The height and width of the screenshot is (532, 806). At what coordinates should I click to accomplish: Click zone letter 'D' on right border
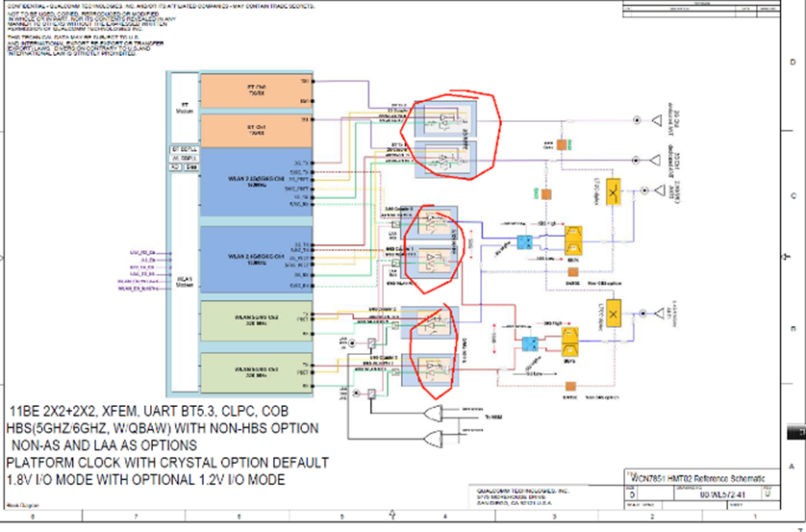click(793, 63)
